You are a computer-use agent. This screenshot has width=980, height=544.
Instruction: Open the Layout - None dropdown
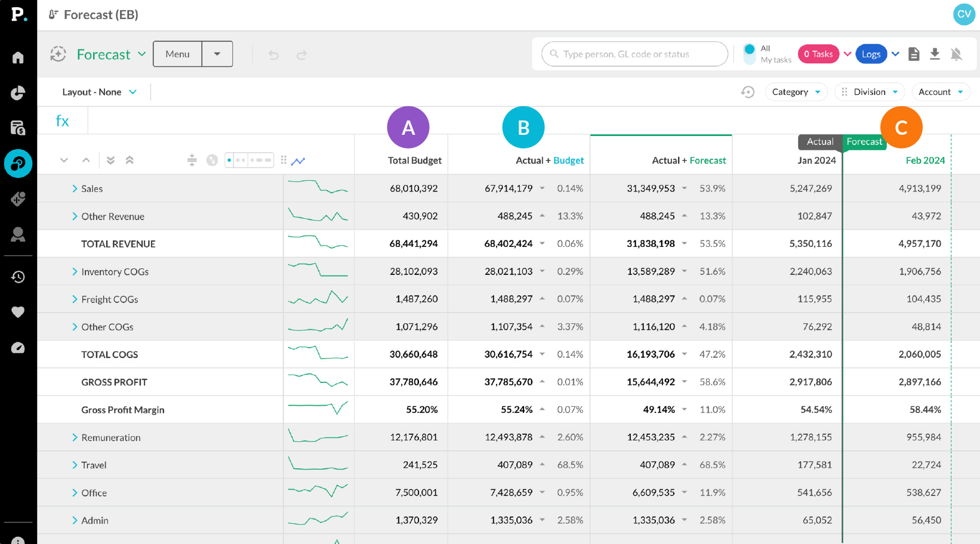click(99, 92)
